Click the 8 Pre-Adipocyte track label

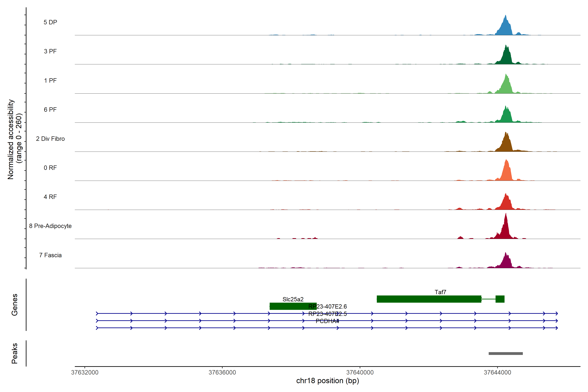tap(50, 226)
